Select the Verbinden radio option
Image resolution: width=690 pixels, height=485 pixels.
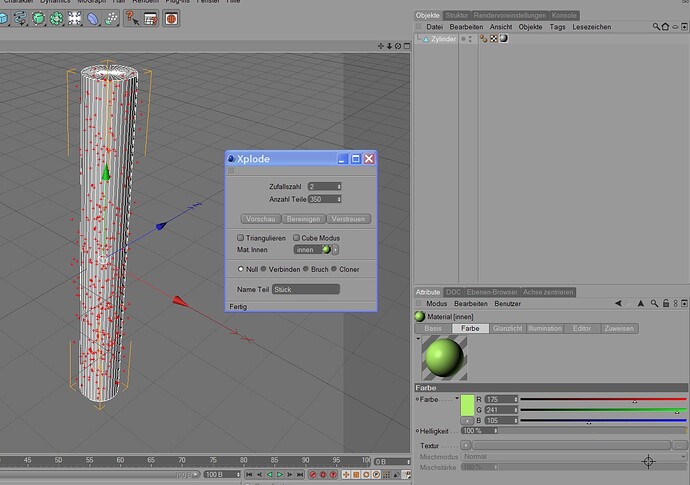[x=263, y=269]
